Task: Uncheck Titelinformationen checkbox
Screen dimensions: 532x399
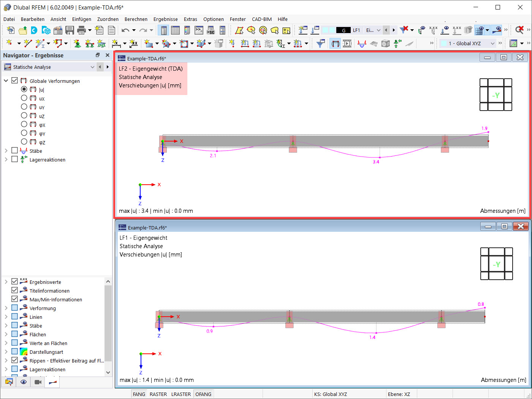Action: 14,290
